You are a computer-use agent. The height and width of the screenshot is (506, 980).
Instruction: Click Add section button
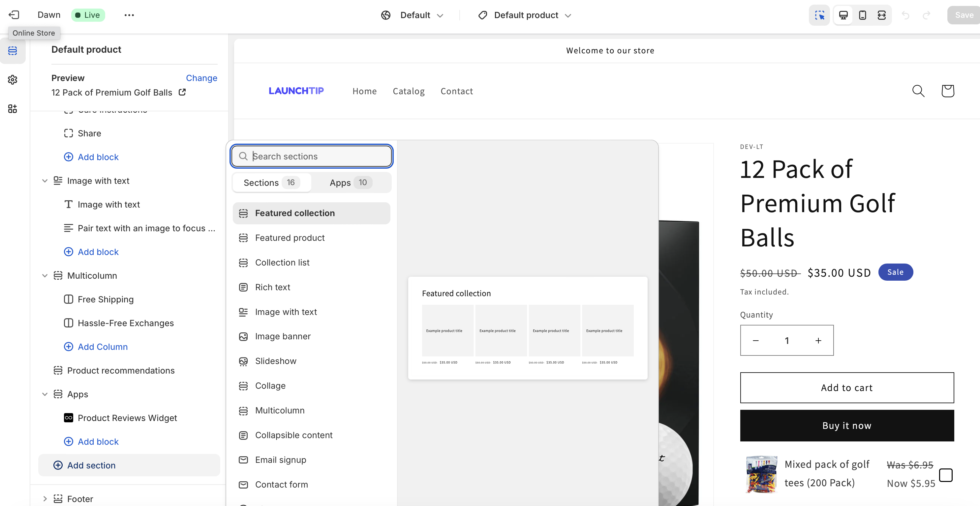(129, 465)
